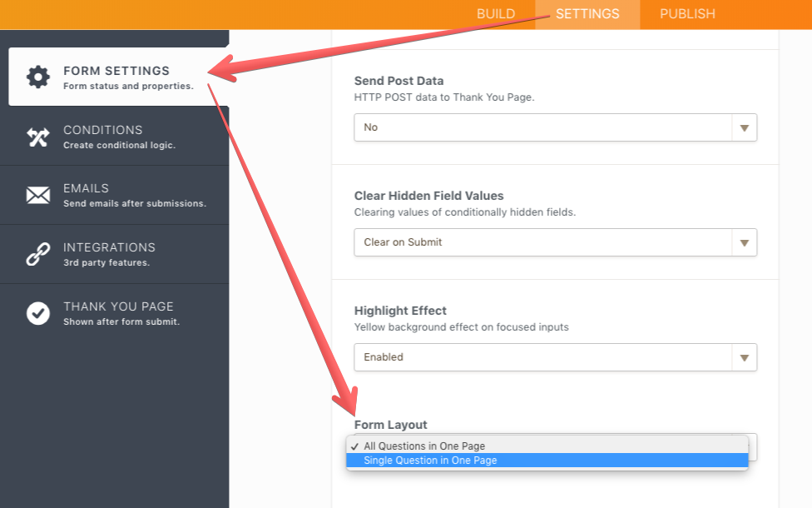Open the Send Post Data combo box
This screenshot has height=508, width=812.
coord(555,127)
